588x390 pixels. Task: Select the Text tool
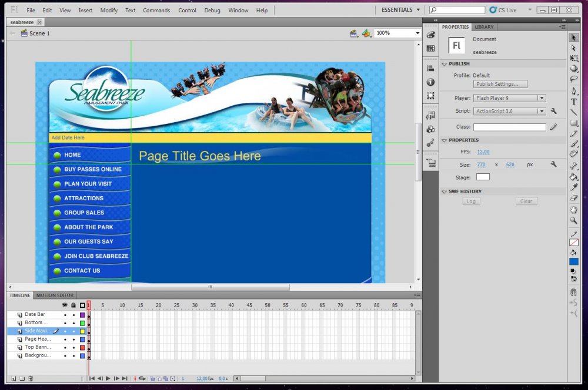574,102
